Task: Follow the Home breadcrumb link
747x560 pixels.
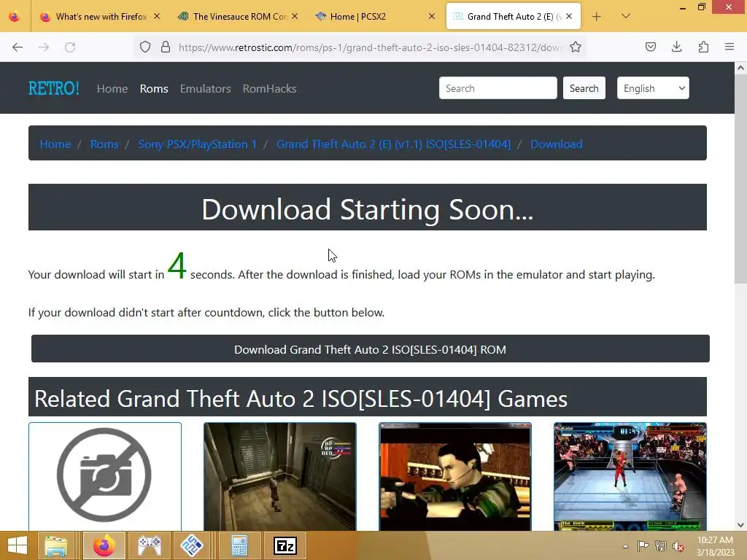Action: [55, 144]
